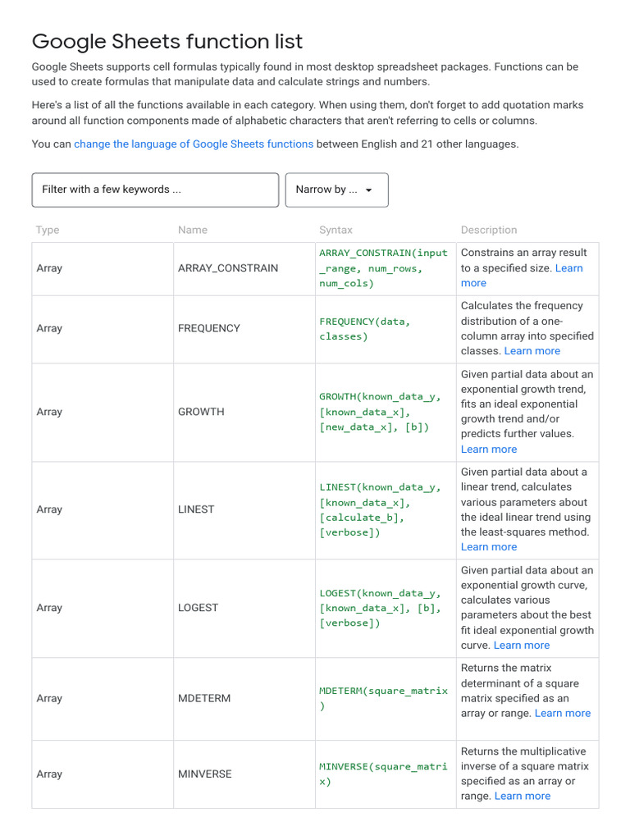Open Learn more link for FREQUENCY
630x840 pixels.
pos(532,351)
